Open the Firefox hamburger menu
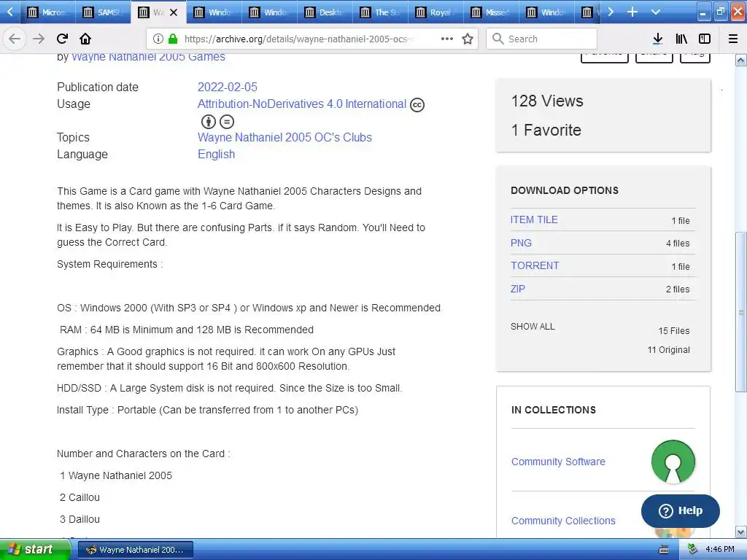 (x=733, y=39)
